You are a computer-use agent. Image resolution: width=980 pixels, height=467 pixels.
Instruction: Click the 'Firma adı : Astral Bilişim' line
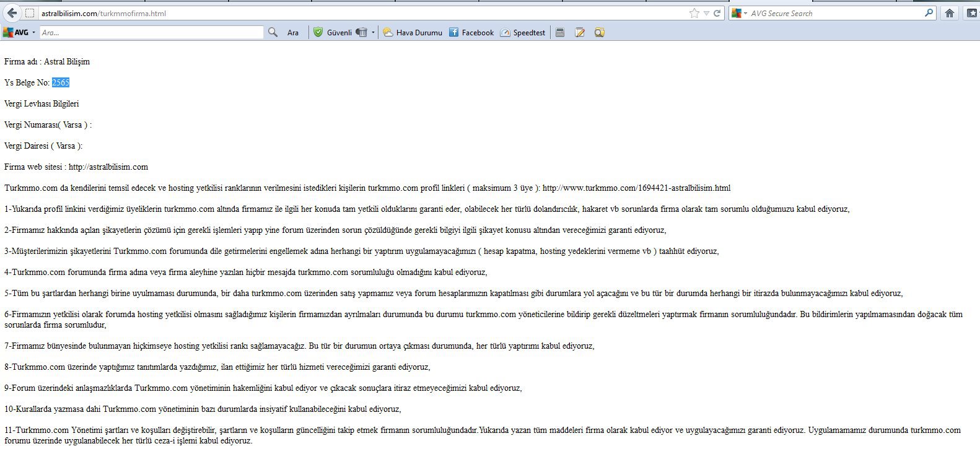coord(47,61)
